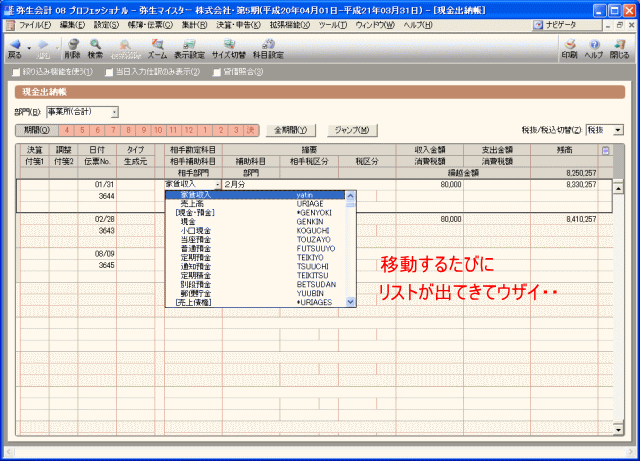Viewport: 640px width, 461px height.
Task: Toggle 当日入力仕訳のみ表示 checkbox
Action: [109, 72]
